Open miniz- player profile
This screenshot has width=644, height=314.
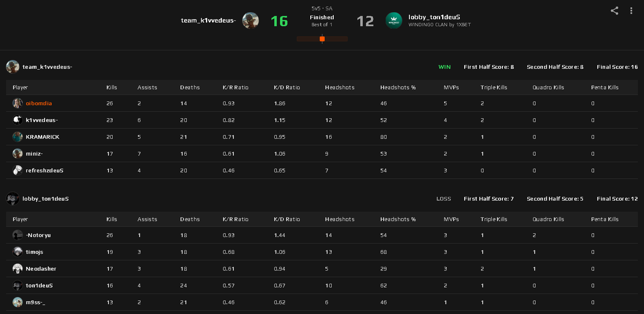click(x=35, y=154)
